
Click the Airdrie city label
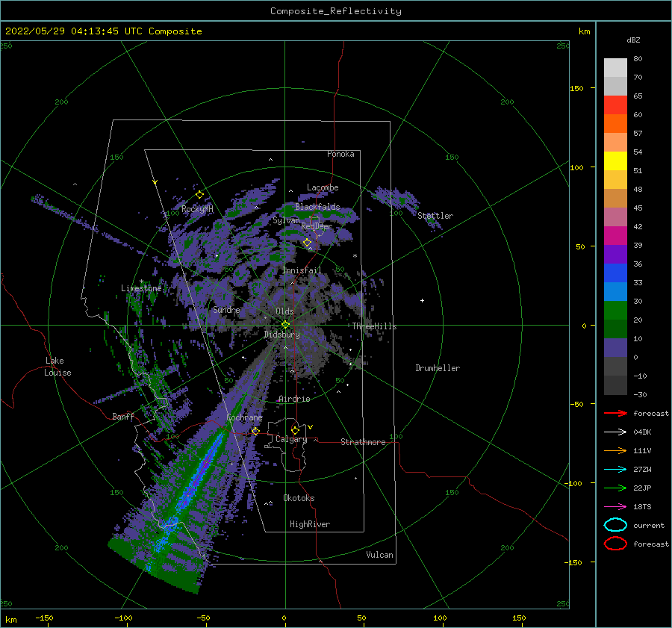[294, 399]
